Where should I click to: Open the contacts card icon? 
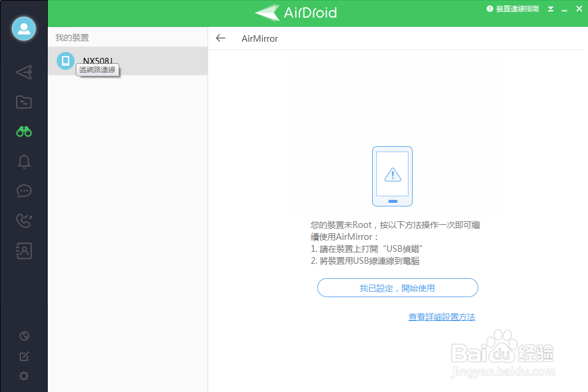pyautogui.click(x=24, y=251)
